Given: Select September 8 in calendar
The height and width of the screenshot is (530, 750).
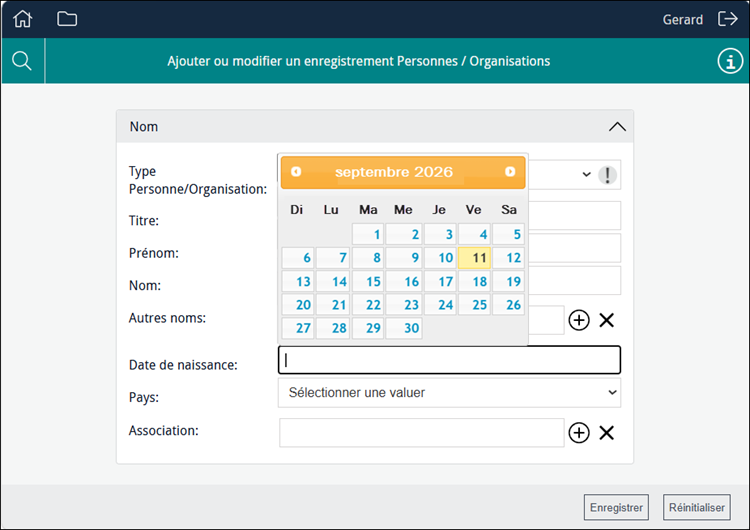Looking at the screenshot, I should 368,258.
